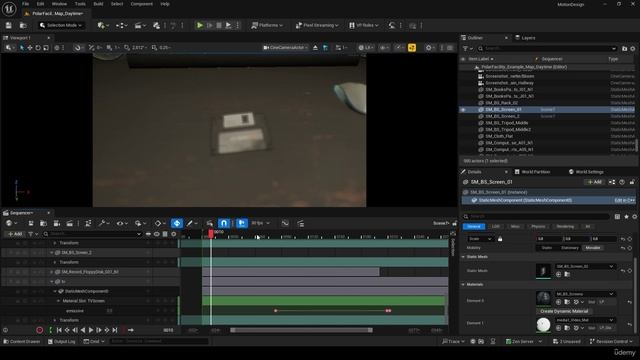This screenshot has width=640, height=360.
Task: Play the sequence in reverse
Action: (83, 330)
